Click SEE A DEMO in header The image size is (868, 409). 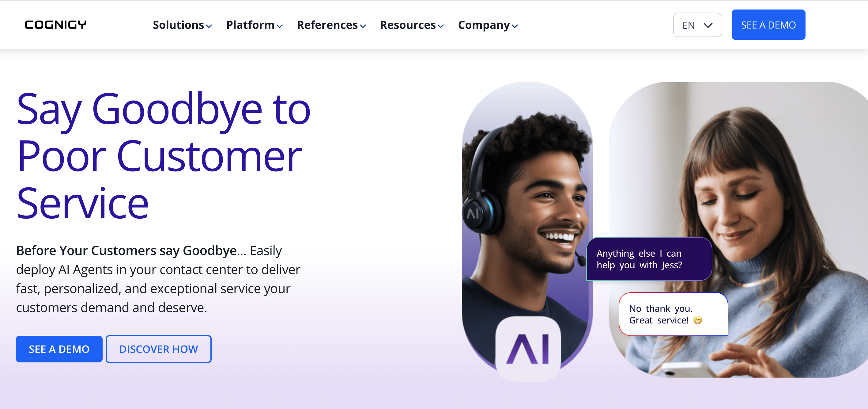click(x=768, y=25)
